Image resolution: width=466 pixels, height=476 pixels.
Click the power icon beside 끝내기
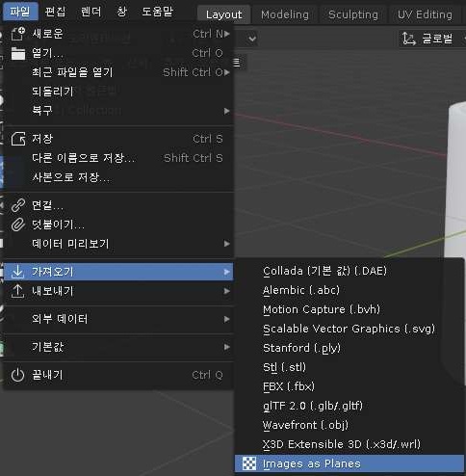coord(17,375)
